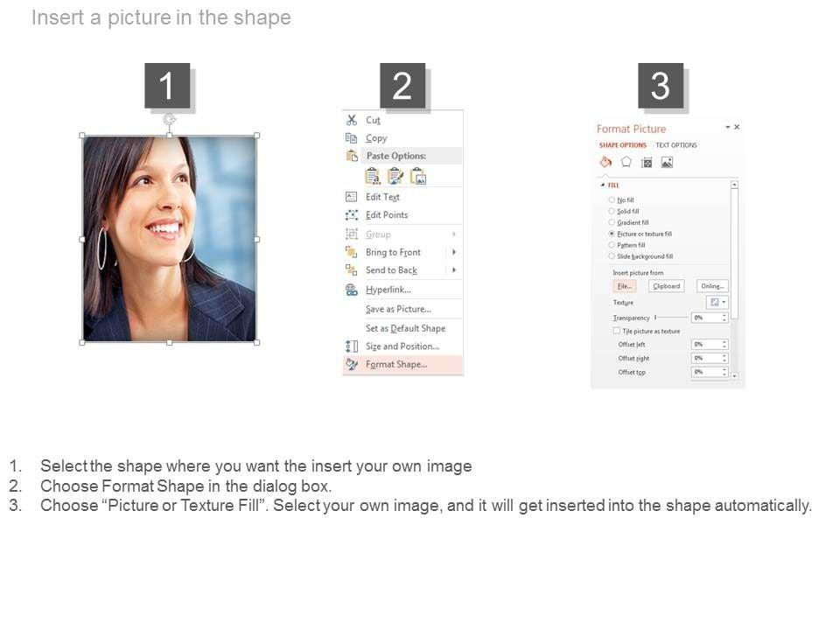Screen dimensions: 840x630
Task: Collapse the Fill section triangle
Action: (603, 185)
